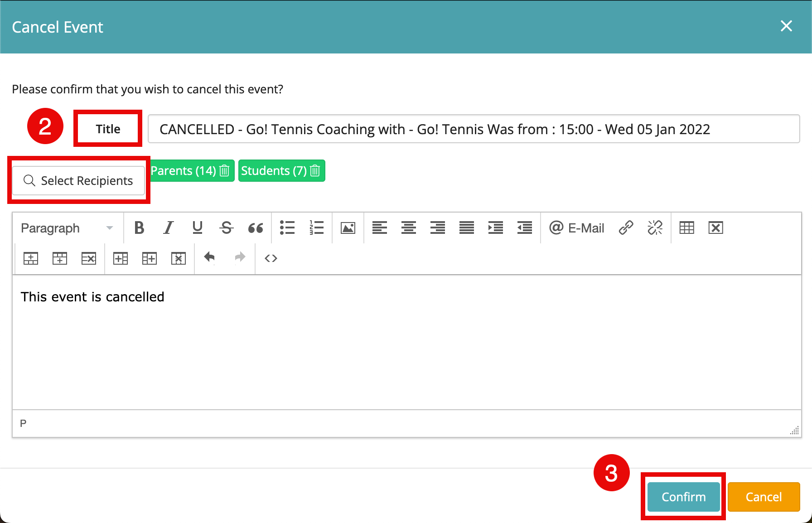This screenshot has height=523, width=812.
Task: Insert table column left
Action: [121, 258]
